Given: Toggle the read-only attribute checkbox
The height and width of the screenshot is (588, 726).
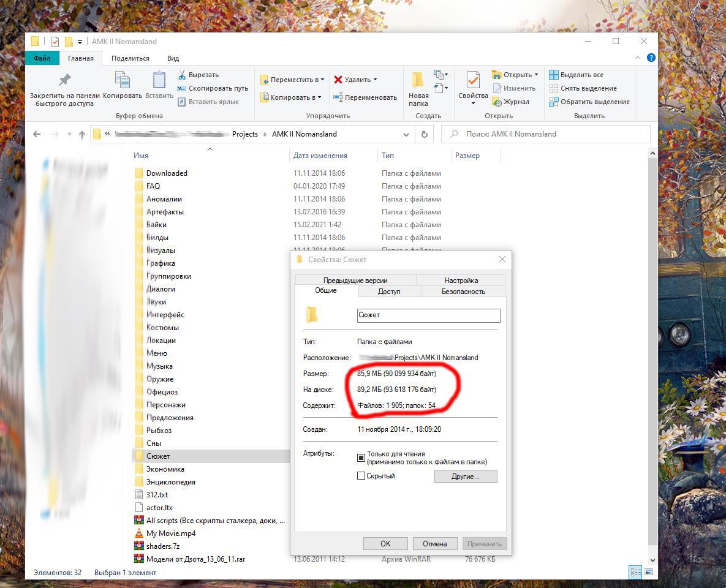Looking at the screenshot, I should (361, 458).
